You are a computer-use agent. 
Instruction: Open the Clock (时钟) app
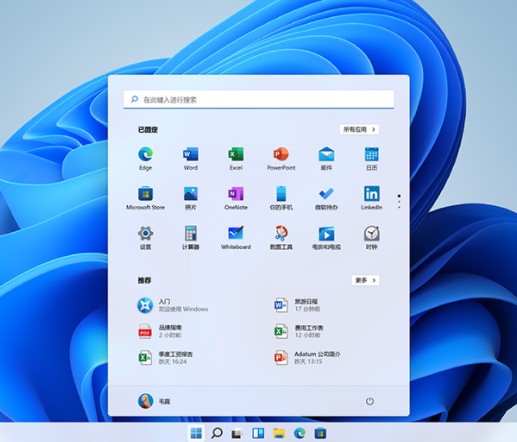click(x=371, y=237)
